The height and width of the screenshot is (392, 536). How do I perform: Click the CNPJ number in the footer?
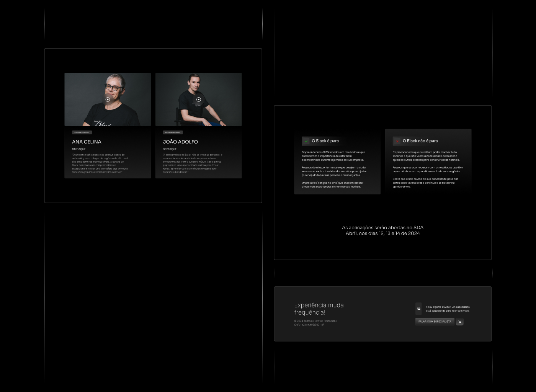click(x=309, y=325)
